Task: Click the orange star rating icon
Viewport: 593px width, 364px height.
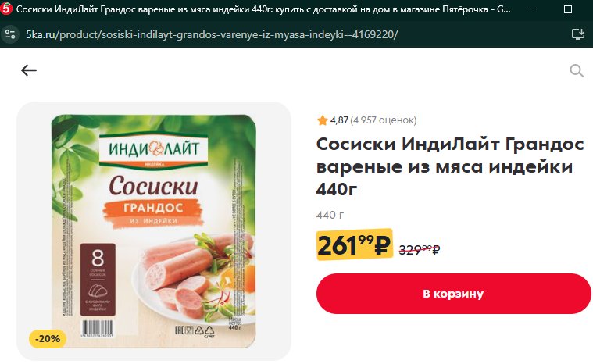Action: (x=322, y=120)
